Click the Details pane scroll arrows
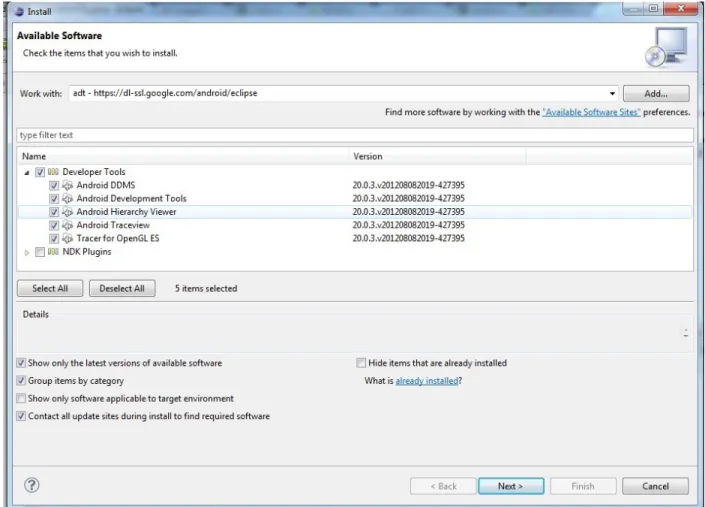Viewport: 705px width, 507px height. point(686,333)
